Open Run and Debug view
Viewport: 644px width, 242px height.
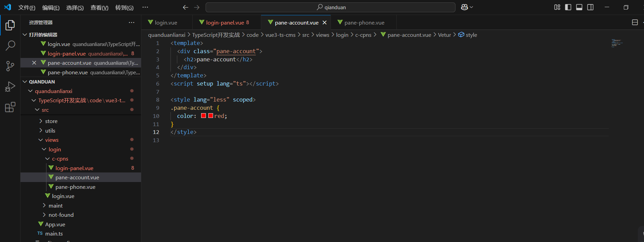(x=10, y=87)
